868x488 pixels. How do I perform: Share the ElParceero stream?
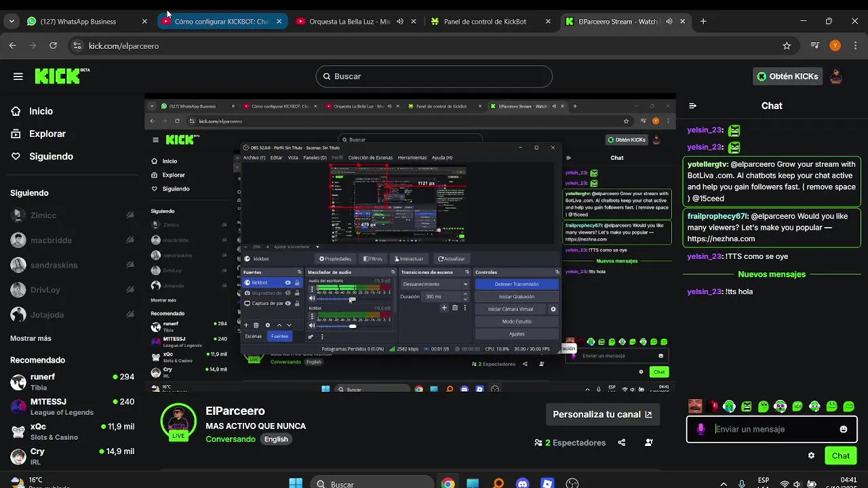click(x=621, y=443)
